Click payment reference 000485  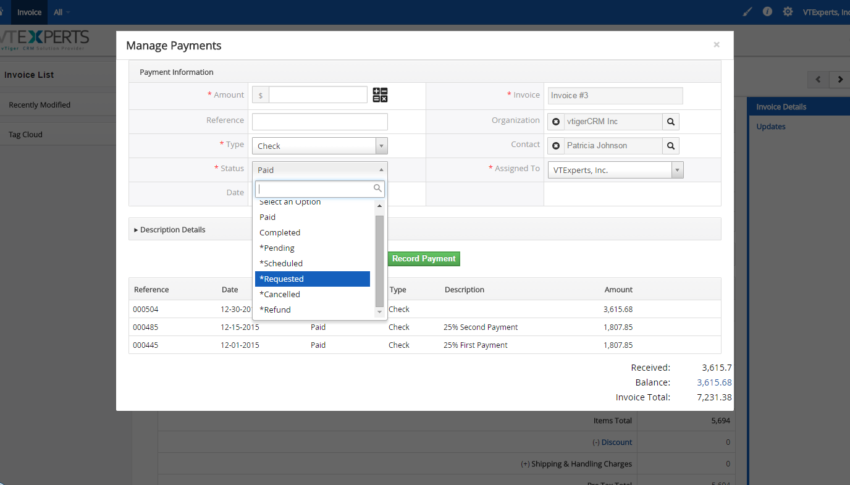(x=145, y=327)
